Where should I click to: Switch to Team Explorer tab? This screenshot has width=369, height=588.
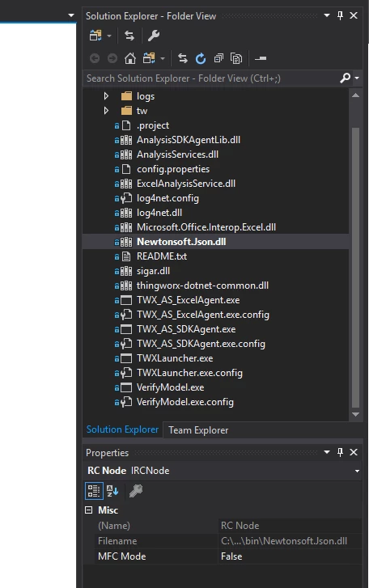[x=198, y=430]
